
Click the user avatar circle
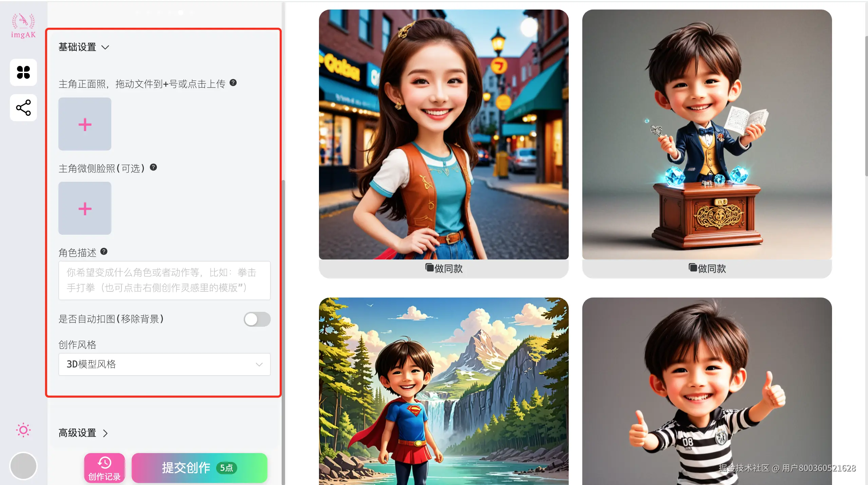tap(23, 466)
